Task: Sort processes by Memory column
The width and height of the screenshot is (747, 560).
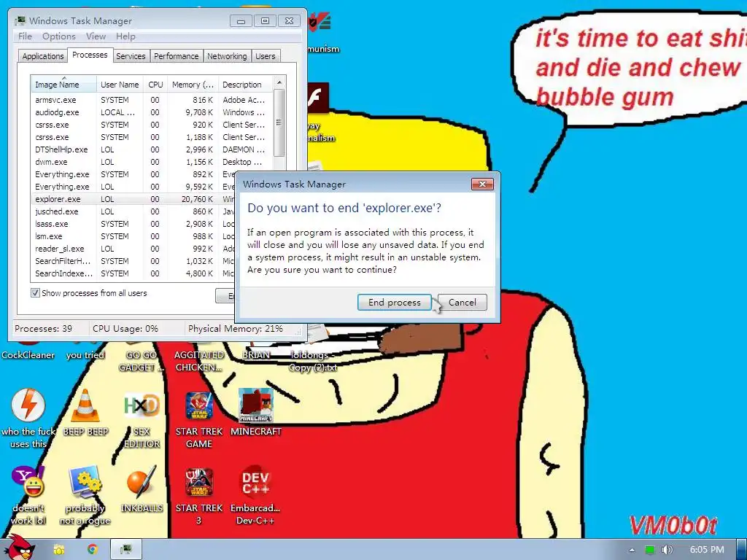Action: pos(193,85)
